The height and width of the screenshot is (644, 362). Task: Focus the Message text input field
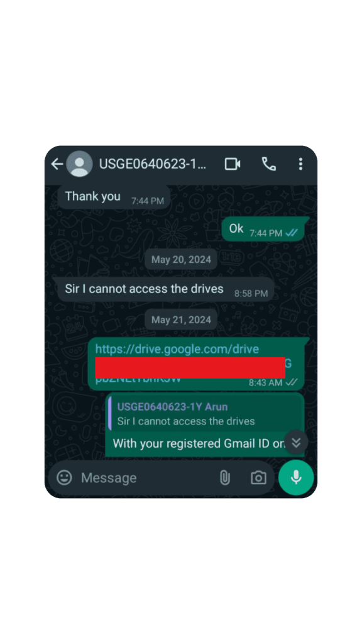(146, 478)
